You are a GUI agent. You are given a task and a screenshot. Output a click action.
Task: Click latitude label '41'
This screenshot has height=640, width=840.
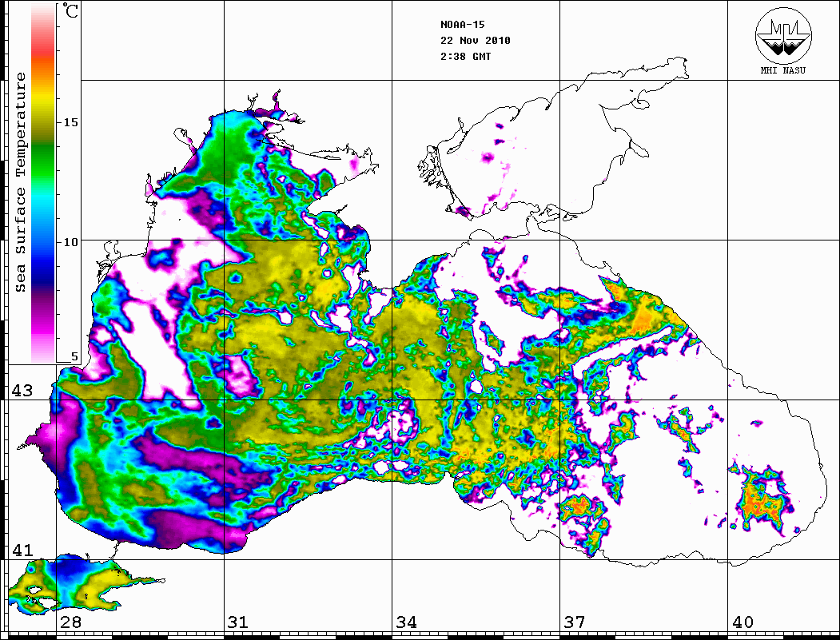click(22, 550)
